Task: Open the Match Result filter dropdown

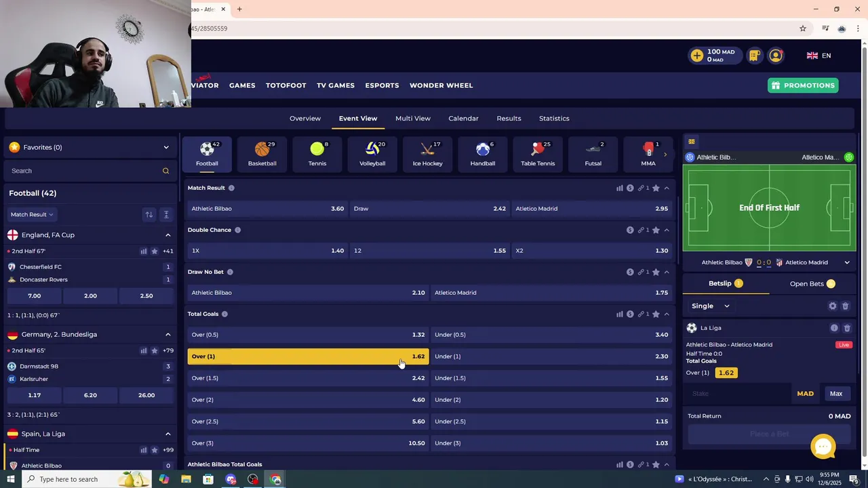Action: point(31,214)
